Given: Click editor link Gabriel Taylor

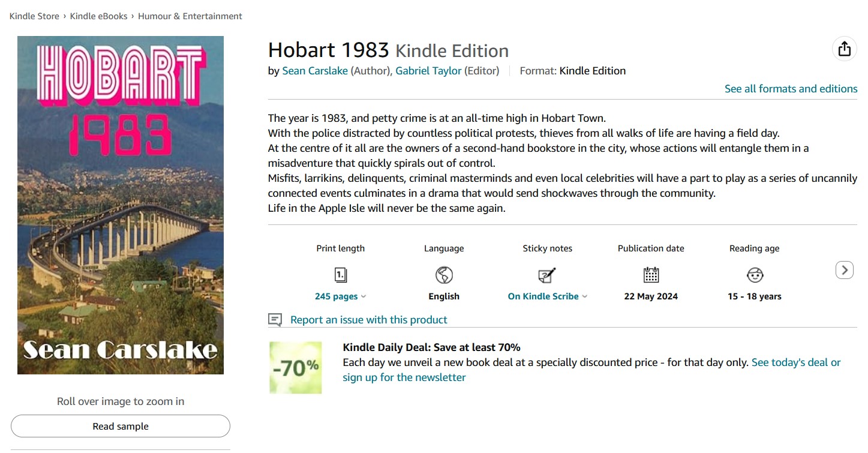Looking at the screenshot, I should tap(428, 70).
